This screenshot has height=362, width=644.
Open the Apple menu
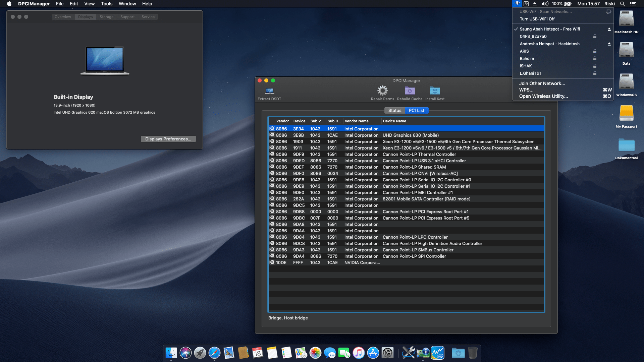coord(9,4)
